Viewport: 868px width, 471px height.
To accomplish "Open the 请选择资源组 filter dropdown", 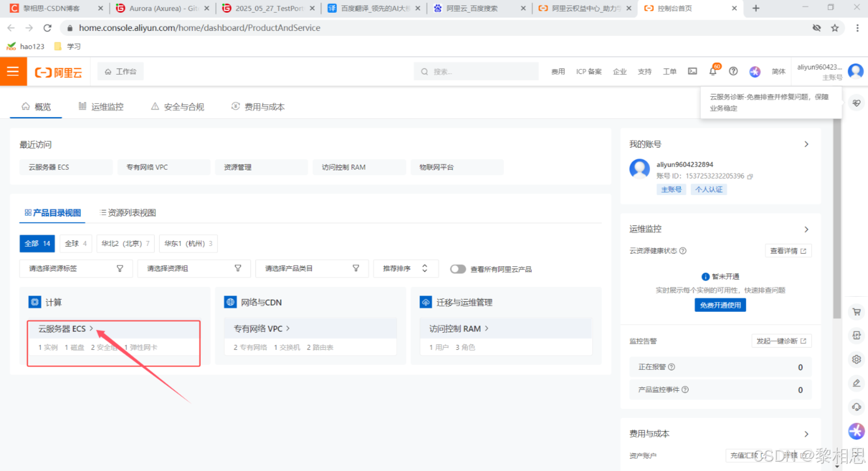I will point(194,268).
